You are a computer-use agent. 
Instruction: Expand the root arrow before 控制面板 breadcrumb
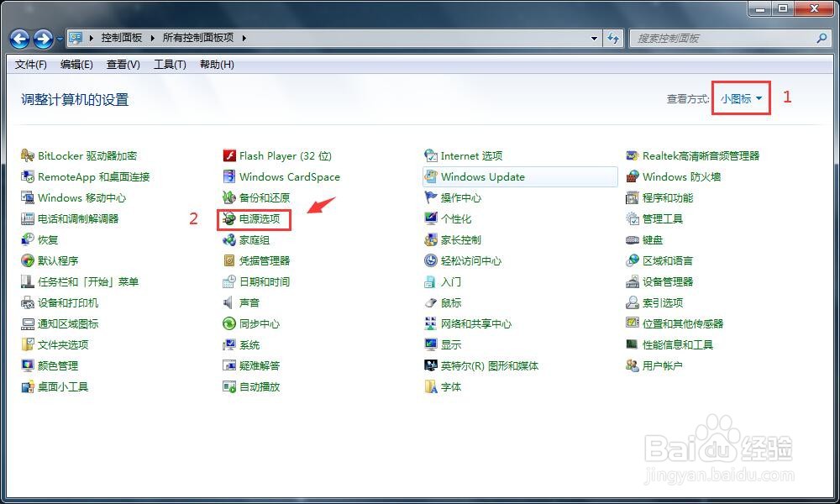[x=91, y=38]
